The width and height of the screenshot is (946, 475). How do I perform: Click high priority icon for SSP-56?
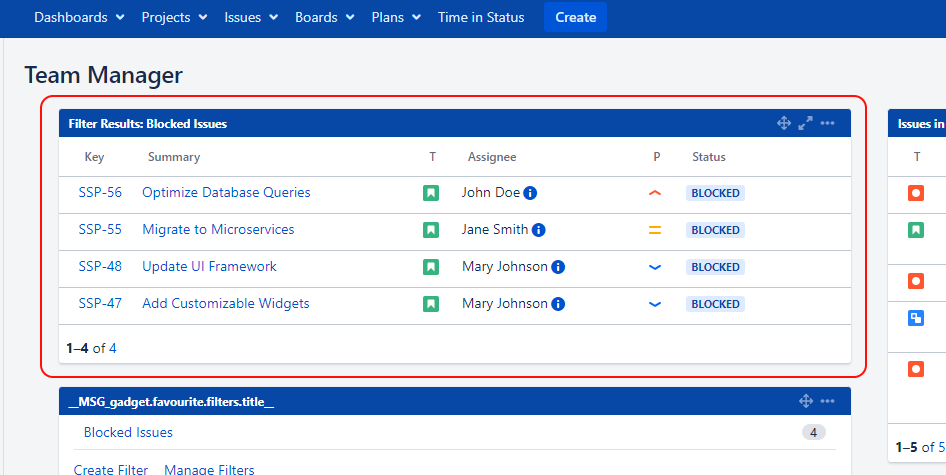[x=655, y=193]
